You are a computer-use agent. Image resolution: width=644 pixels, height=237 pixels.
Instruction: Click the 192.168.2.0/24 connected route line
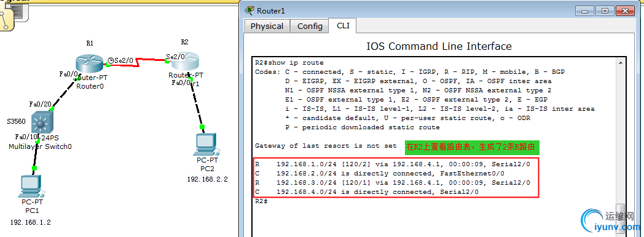pos(380,173)
